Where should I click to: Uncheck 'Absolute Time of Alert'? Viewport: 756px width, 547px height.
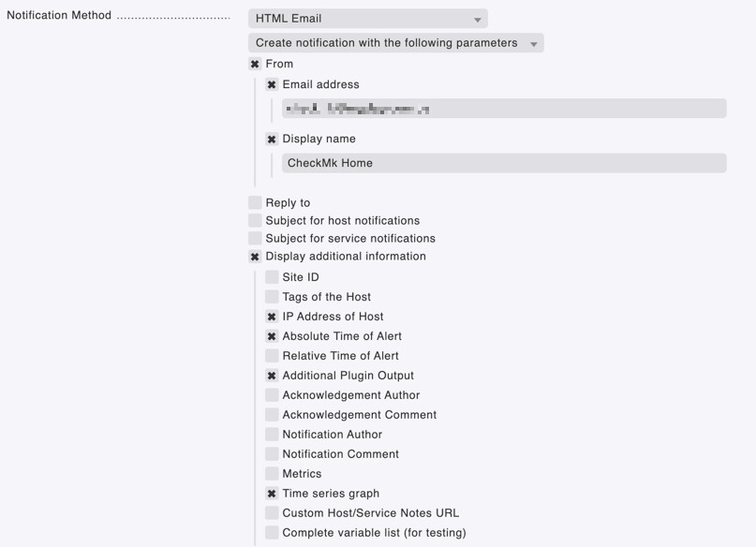coord(272,335)
